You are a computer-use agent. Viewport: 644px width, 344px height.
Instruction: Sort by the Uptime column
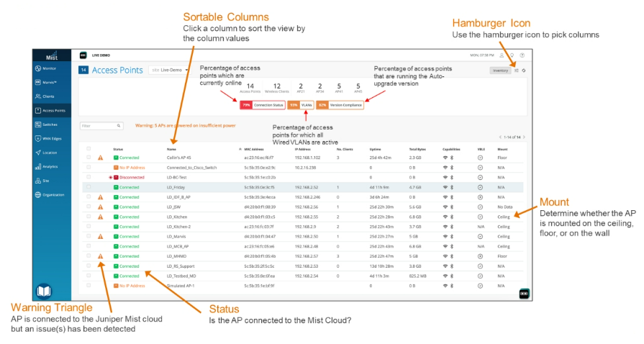pos(375,149)
